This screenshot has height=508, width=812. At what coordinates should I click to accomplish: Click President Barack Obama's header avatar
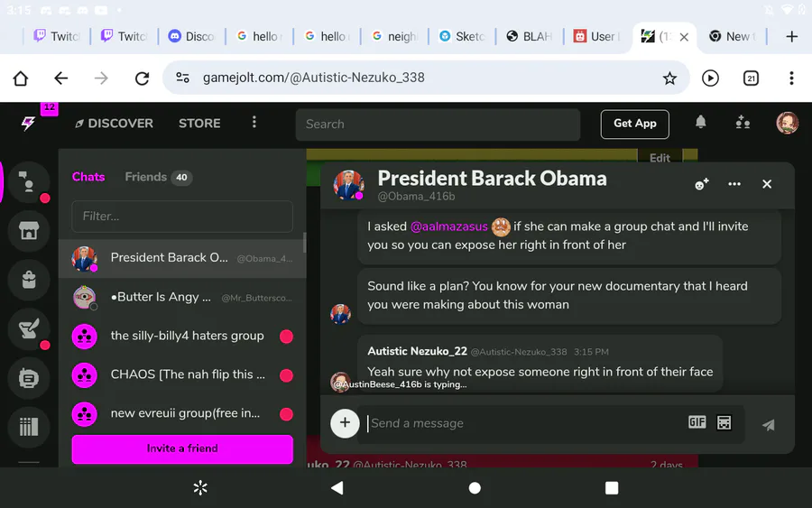pos(348,185)
